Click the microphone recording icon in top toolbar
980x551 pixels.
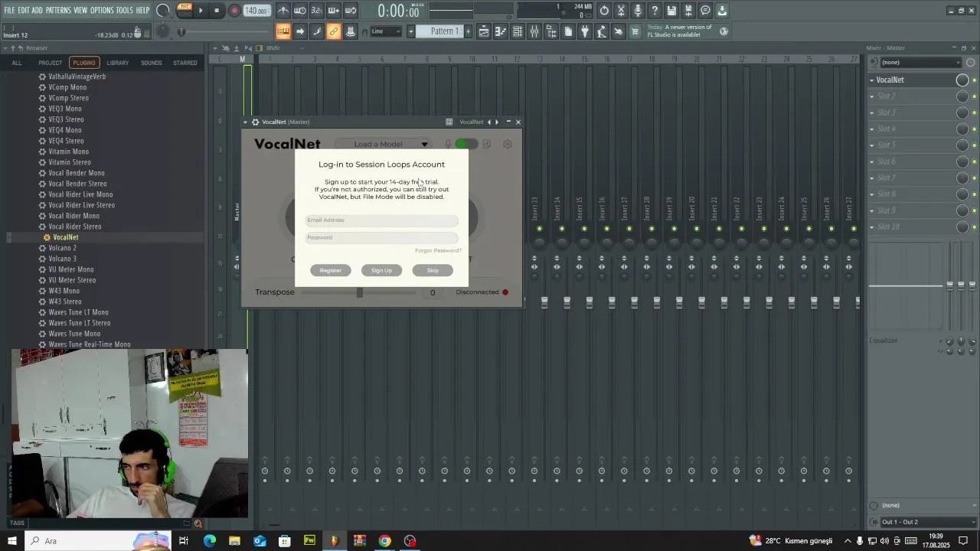click(638, 11)
